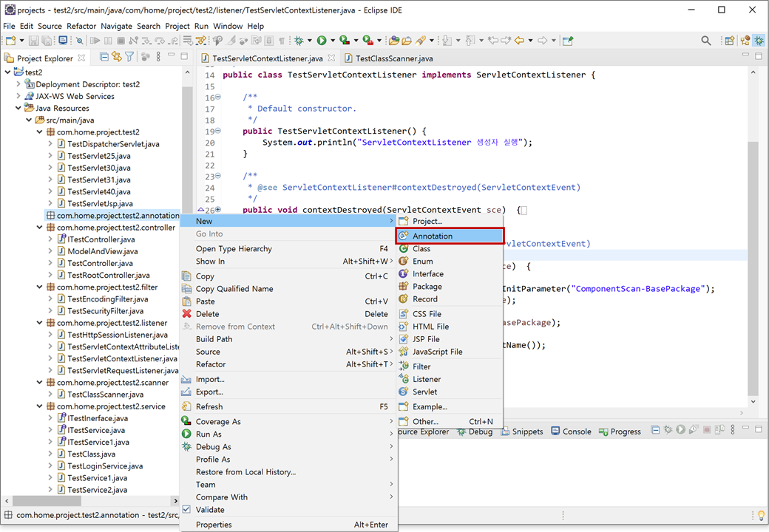The height and width of the screenshot is (532, 769).
Task: Click Copy Qualified Name menu entry
Action: coord(289,288)
